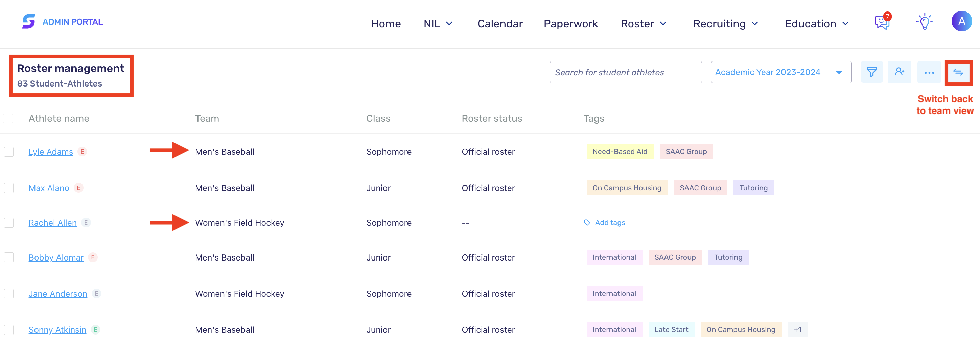Open Bobby Alomar's profile link
980x346 pixels.
56,257
